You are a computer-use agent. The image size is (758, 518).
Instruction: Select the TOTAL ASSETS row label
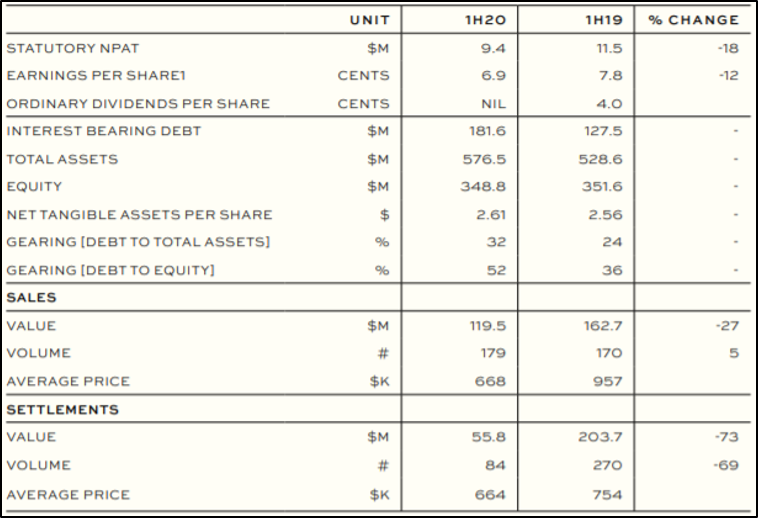click(62, 159)
